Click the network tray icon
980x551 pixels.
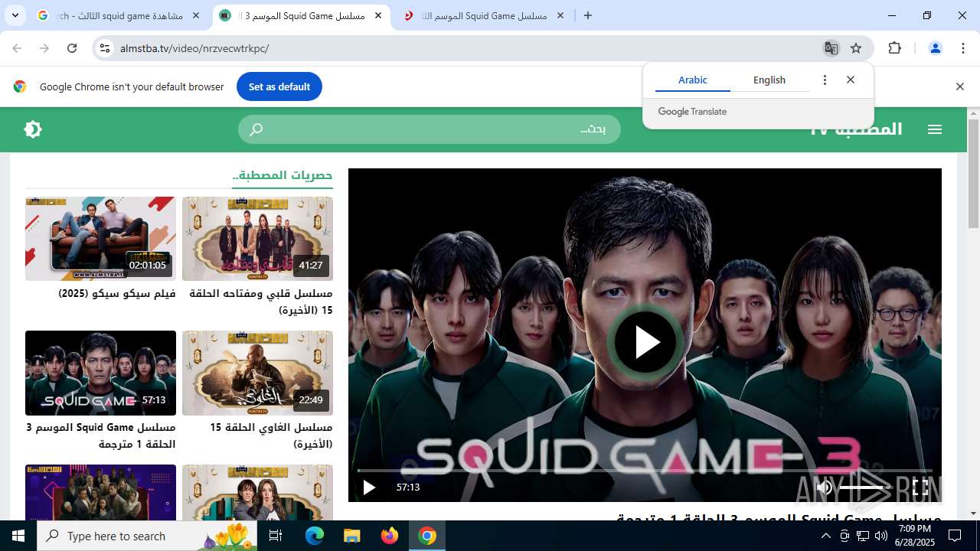(x=863, y=536)
